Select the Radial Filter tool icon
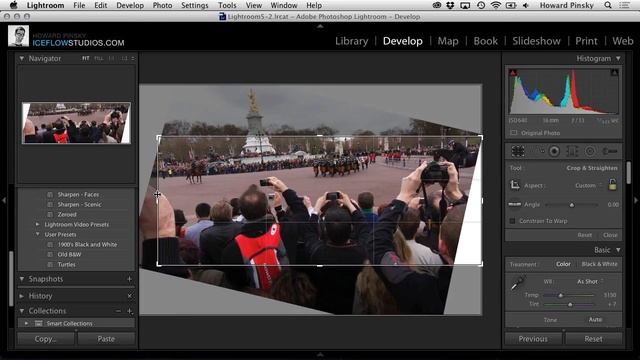640x360 pixels. click(590, 151)
